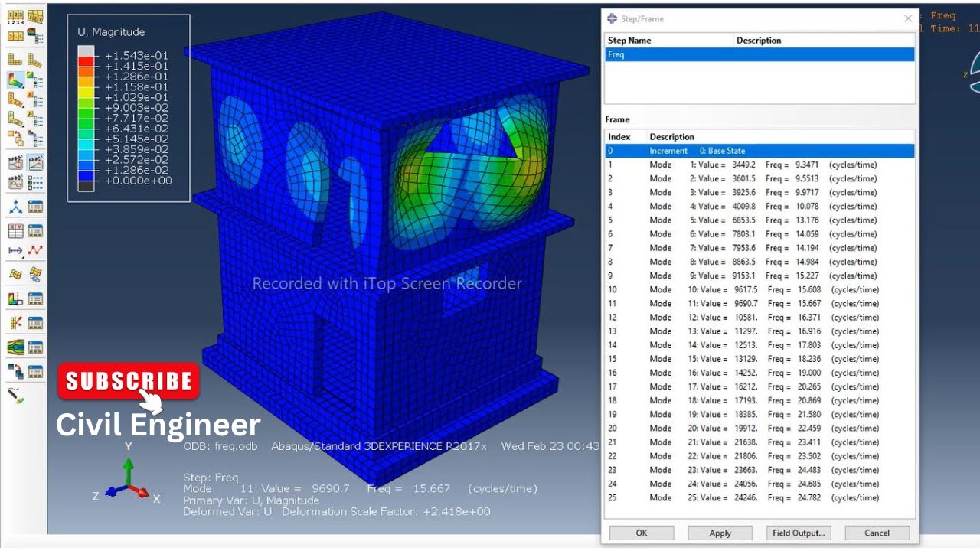The image size is (980, 551).
Task: Open Result Options tool icon
Action: point(35,35)
